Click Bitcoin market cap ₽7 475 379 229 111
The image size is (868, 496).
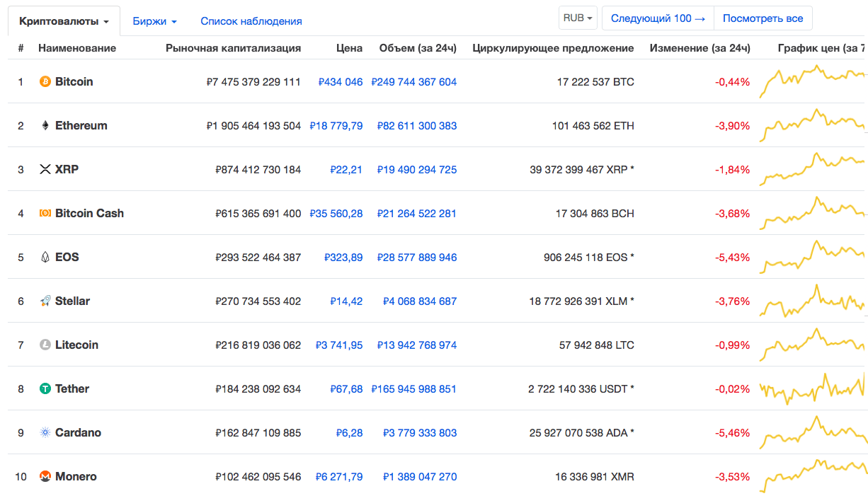click(x=253, y=82)
